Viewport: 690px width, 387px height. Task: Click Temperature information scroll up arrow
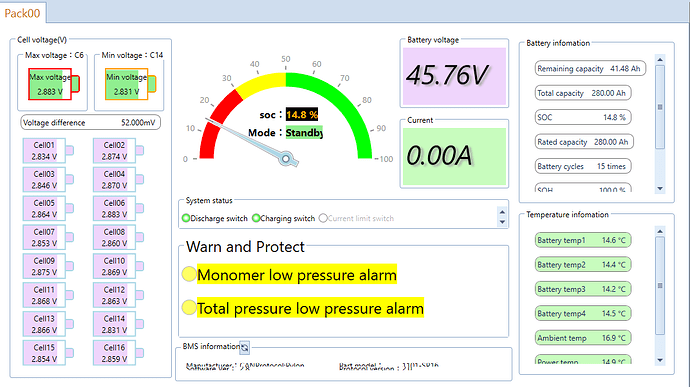(660, 231)
